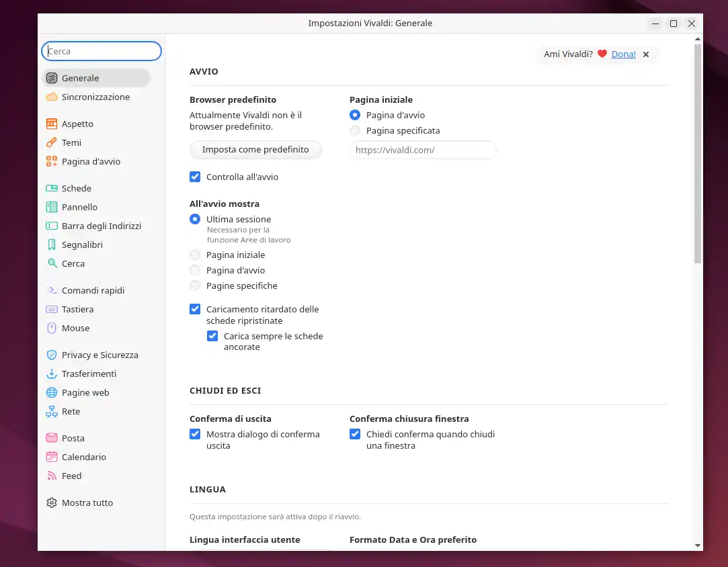Select the Cerca magnifier icon in the sidebar

(x=52, y=263)
